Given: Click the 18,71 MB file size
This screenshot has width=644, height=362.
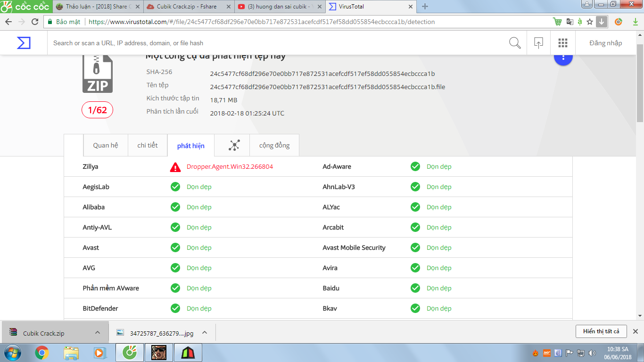Looking at the screenshot, I should point(223,100).
